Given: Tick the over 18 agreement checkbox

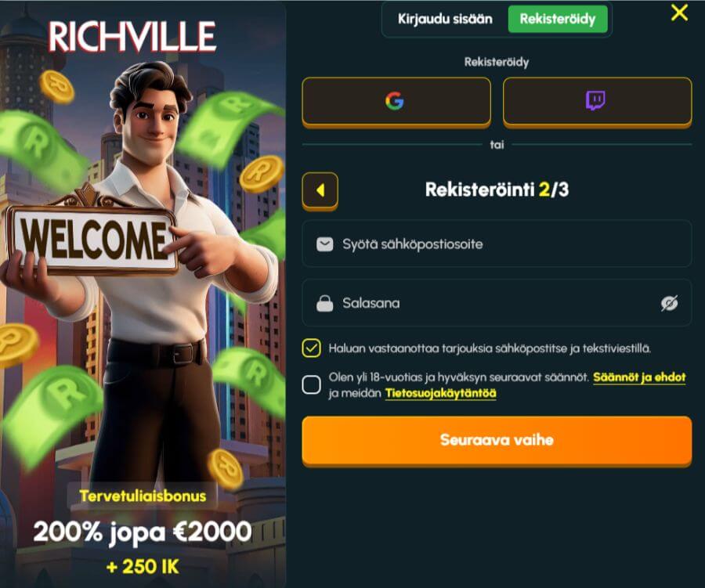Looking at the screenshot, I should click(x=311, y=384).
